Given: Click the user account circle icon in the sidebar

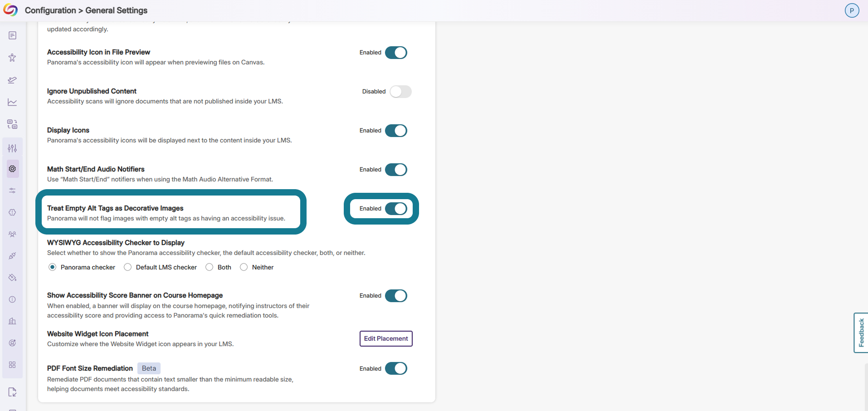Looking at the screenshot, I should [x=12, y=343].
